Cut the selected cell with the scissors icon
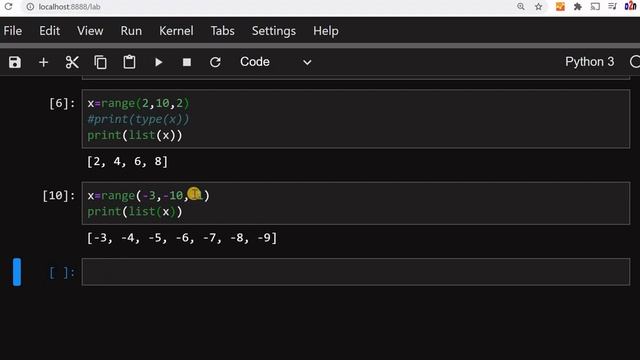The image size is (640, 360). coord(72,62)
